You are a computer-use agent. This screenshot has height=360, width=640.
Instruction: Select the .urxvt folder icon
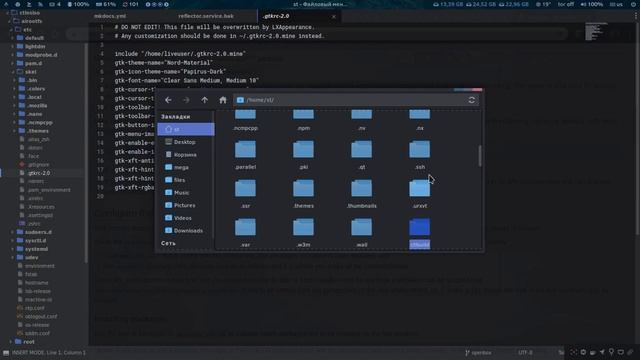click(x=420, y=189)
